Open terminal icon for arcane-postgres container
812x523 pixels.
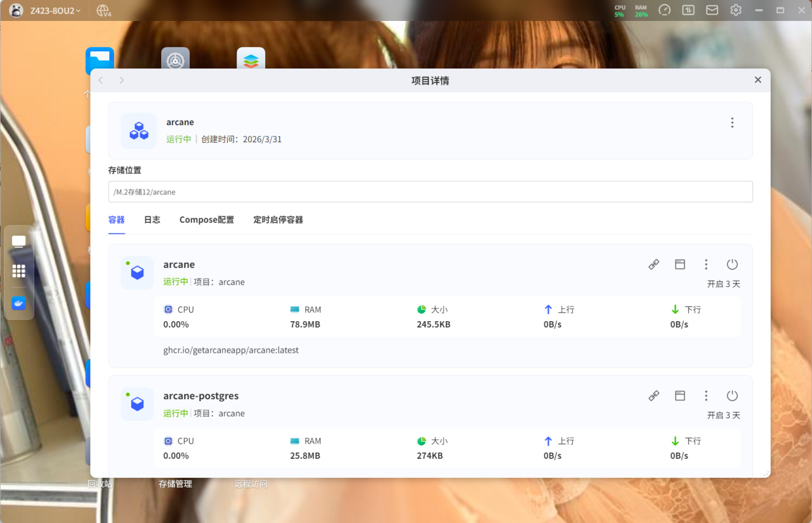point(680,396)
